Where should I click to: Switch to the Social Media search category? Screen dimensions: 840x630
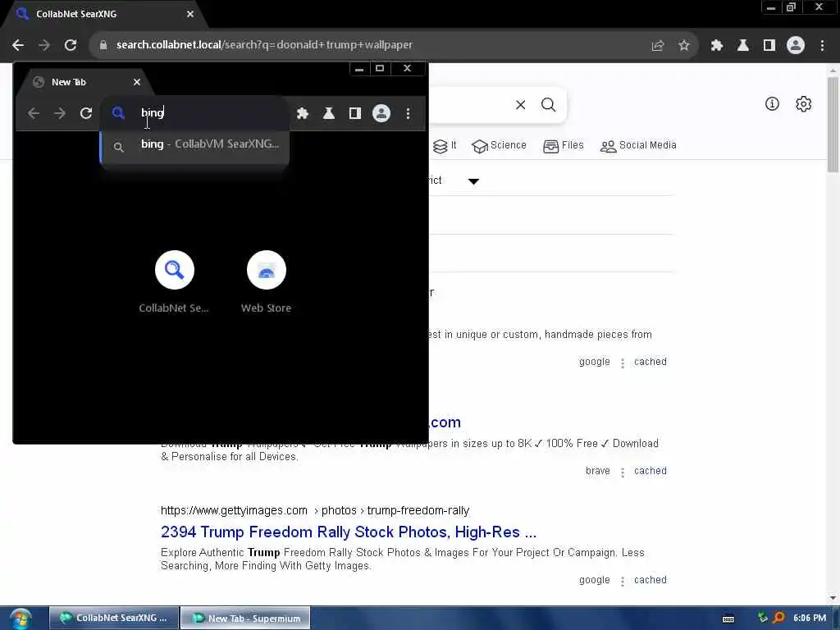(x=638, y=145)
